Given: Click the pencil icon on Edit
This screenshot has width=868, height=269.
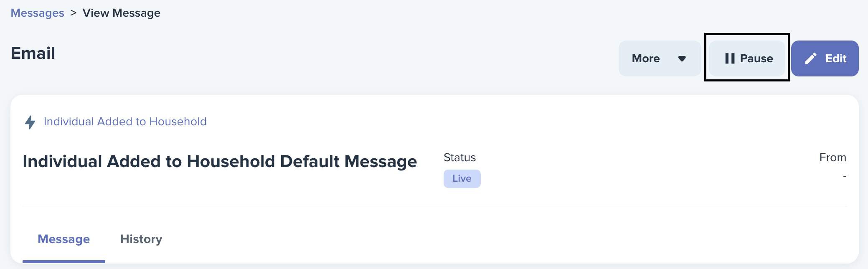Looking at the screenshot, I should point(811,58).
